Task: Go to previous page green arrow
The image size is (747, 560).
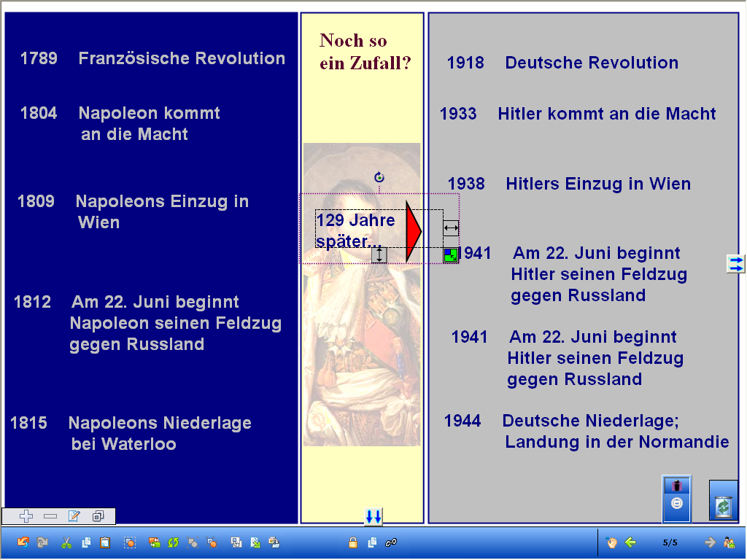Action: click(630, 542)
